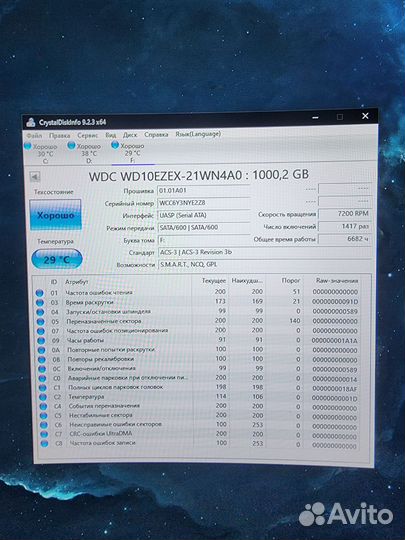This screenshot has height=540, width=405.
Task: Select the CRC-ошибки UltraDMA row text
Action: (x=101, y=434)
